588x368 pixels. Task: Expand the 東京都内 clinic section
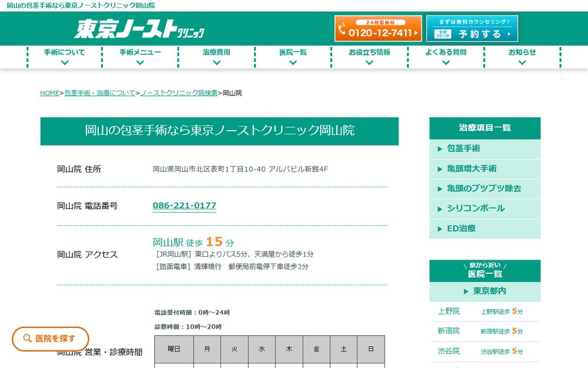tap(485, 291)
